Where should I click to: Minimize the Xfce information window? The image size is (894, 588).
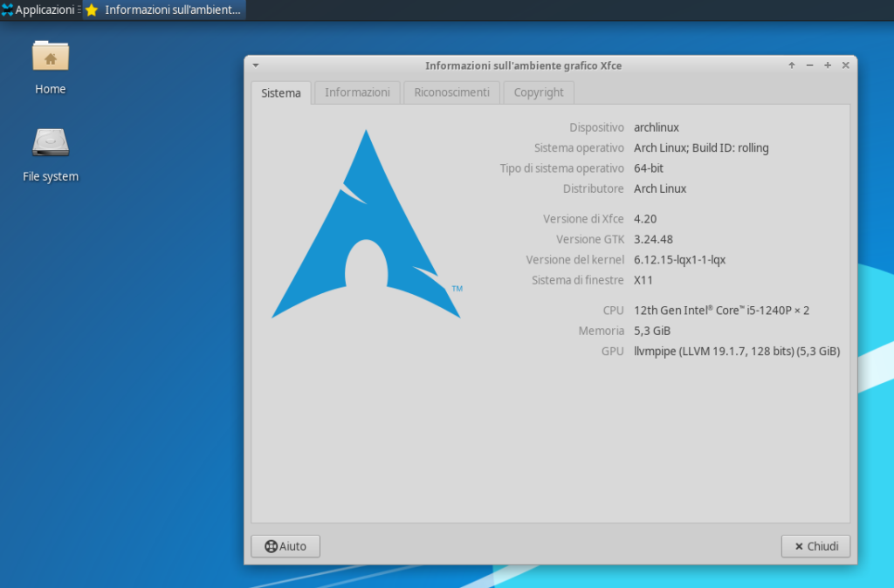click(x=809, y=65)
